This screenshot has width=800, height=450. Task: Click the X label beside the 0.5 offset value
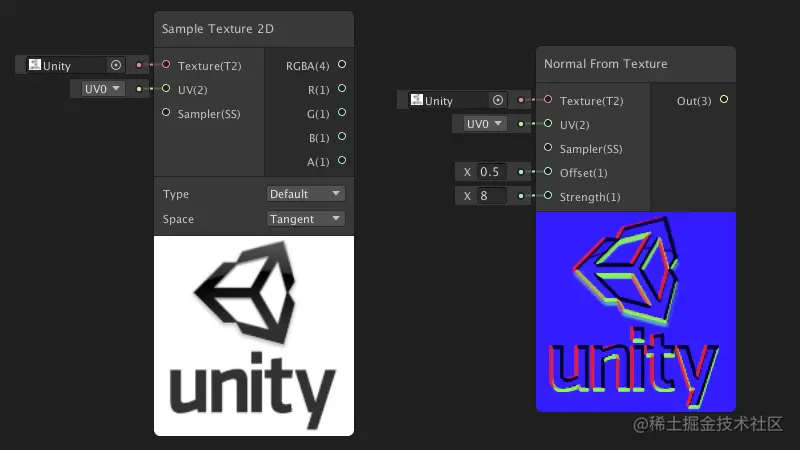click(x=467, y=172)
